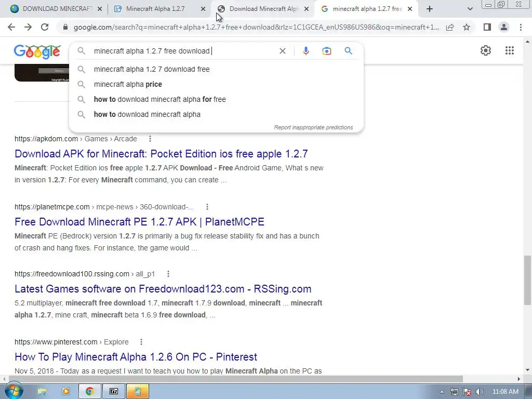
Task: Show hidden system tray icons
Action: pyautogui.click(x=442, y=392)
